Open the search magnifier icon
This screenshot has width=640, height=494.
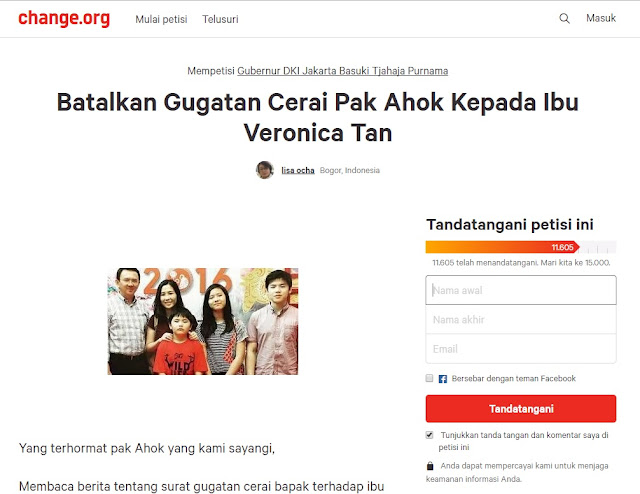(564, 18)
